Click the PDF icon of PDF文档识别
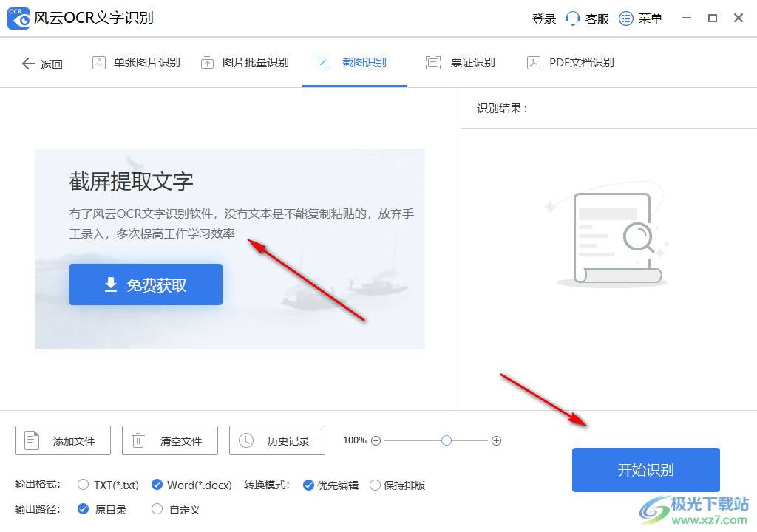 click(x=534, y=63)
